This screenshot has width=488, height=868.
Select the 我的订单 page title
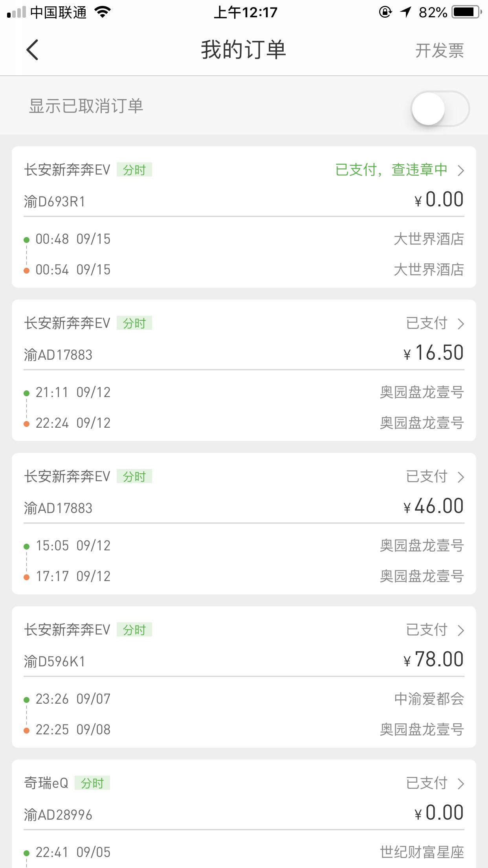pyautogui.click(x=244, y=50)
